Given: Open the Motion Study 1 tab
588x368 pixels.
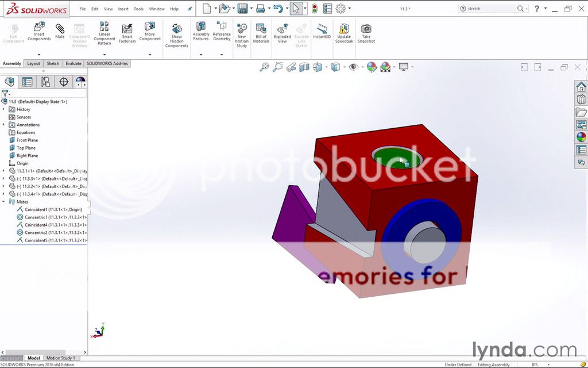Looking at the screenshot, I should coord(60,358).
